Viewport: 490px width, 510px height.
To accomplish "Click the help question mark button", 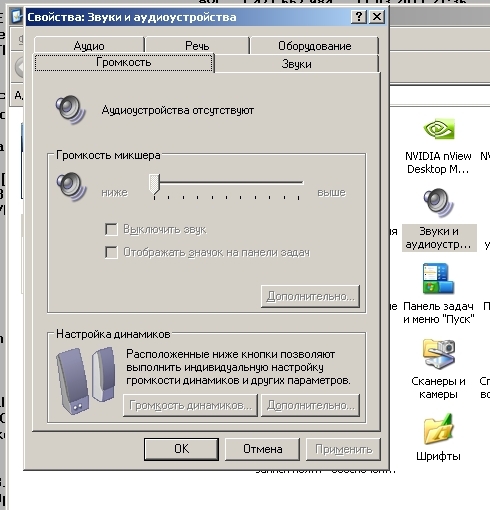I will [359, 16].
